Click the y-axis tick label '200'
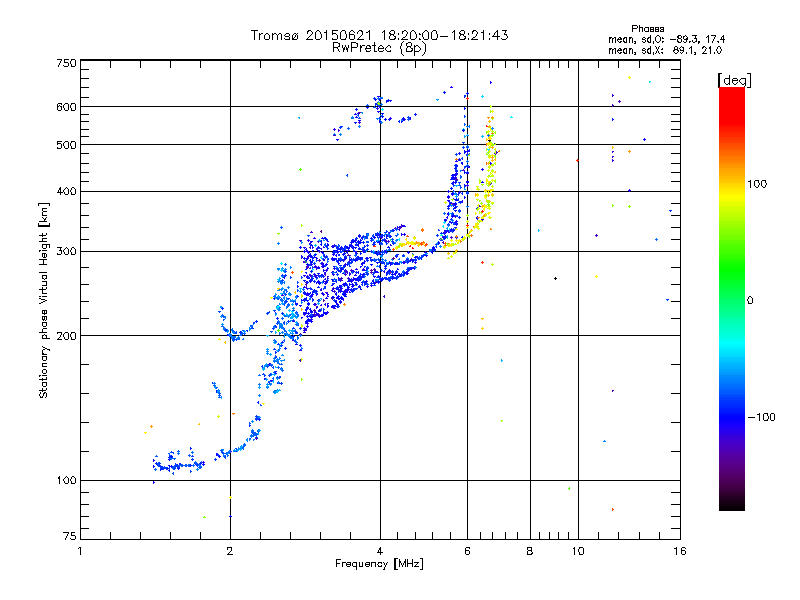Image resolution: width=800 pixels, height=600 pixels. coord(66,336)
